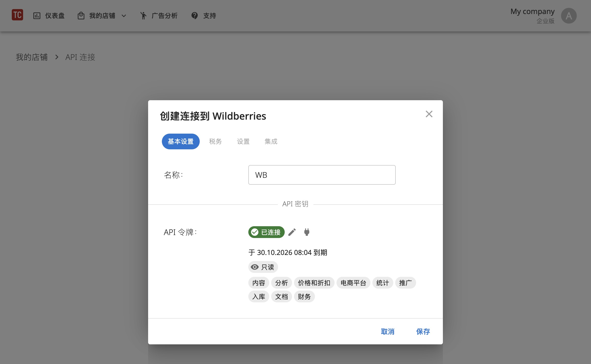Screen dimensions: 591x364
Task: Click the green 已连接 status badge
Action: (266, 232)
